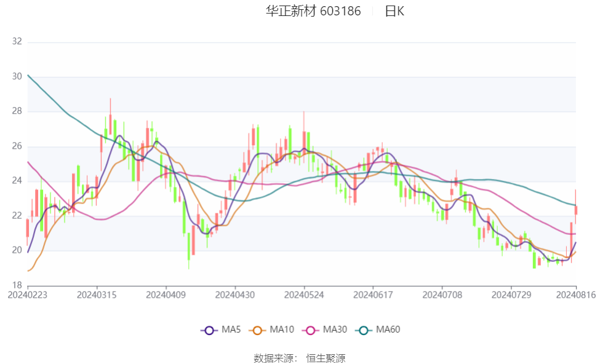This screenshot has width=600, height=364.
Task: Click the y-axis value 22
Action: pyautogui.click(x=17, y=216)
